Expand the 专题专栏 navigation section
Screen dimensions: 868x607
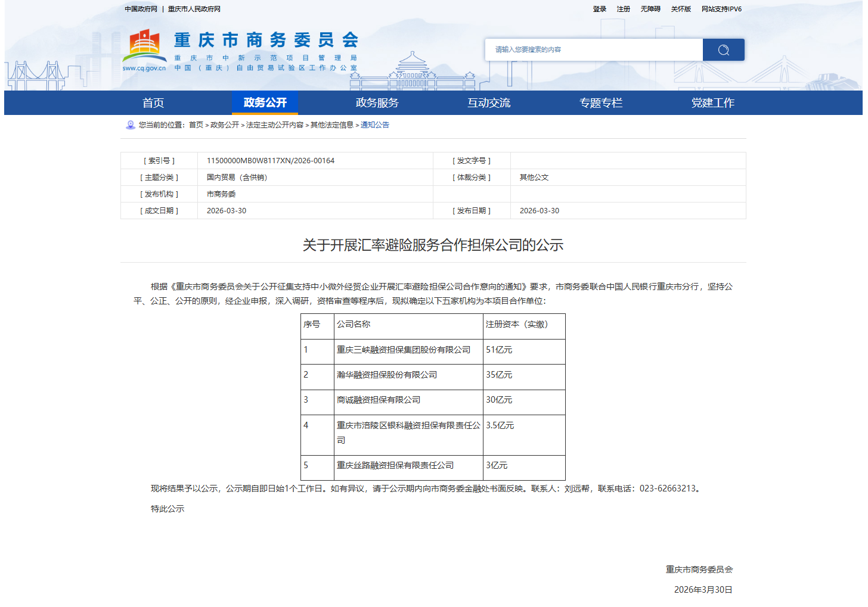[x=601, y=102]
